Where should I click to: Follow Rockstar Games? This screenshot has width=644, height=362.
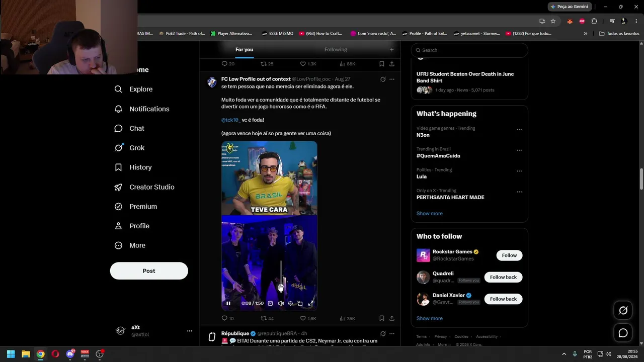509,255
